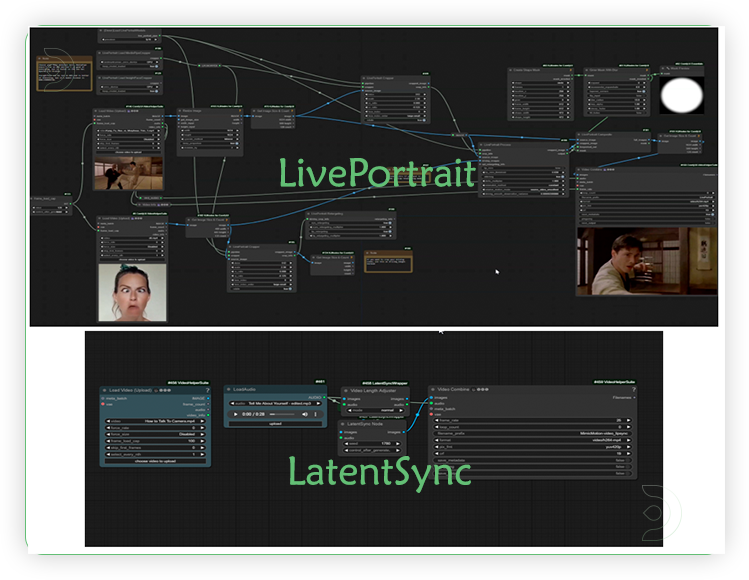Click video_info output socket on LatentSync Load Video

point(208,415)
